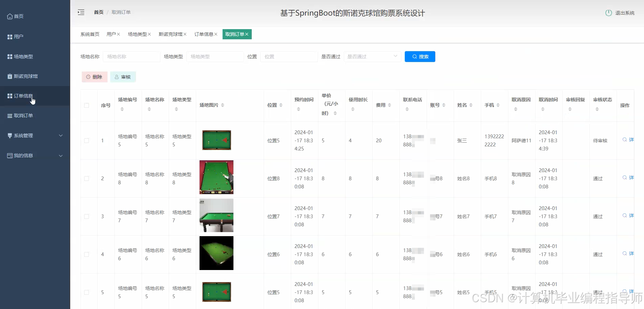The image size is (644, 309).
Task: Close the 用户 tab
Action: [118, 34]
